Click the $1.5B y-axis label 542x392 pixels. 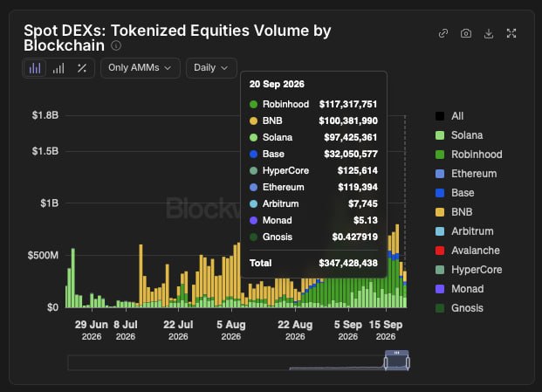(x=45, y=151)
